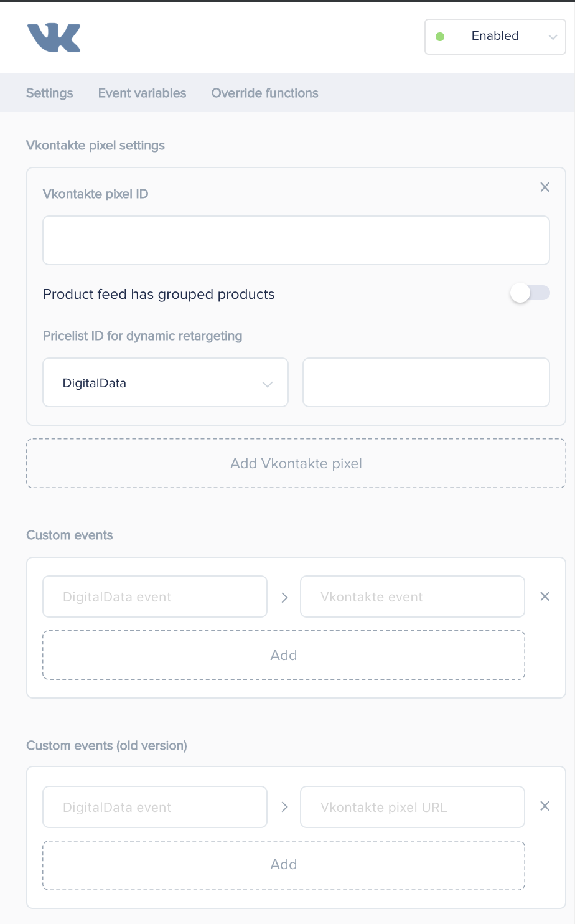Expand the DigitalData source dropdown
This screenshot has width=575, height=924.
tap(166, 382)
